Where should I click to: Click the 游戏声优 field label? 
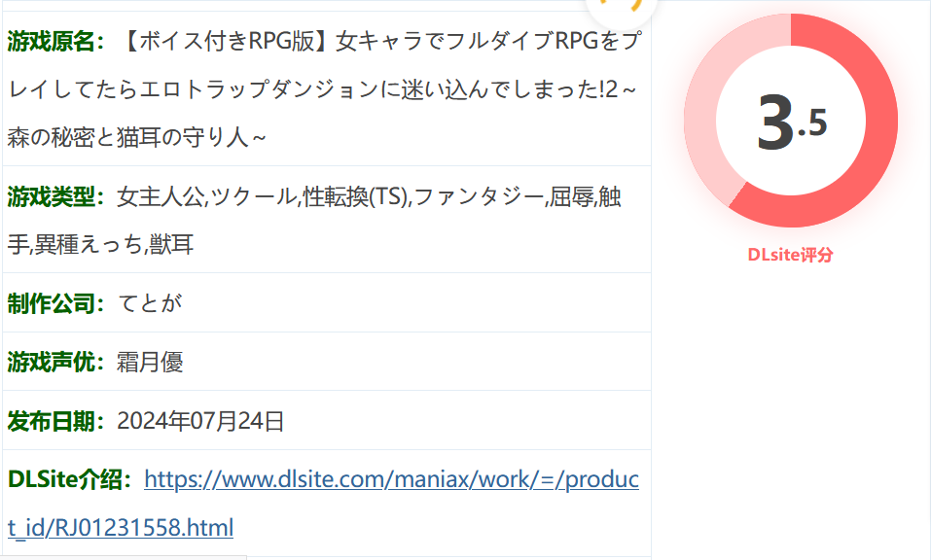55,362
